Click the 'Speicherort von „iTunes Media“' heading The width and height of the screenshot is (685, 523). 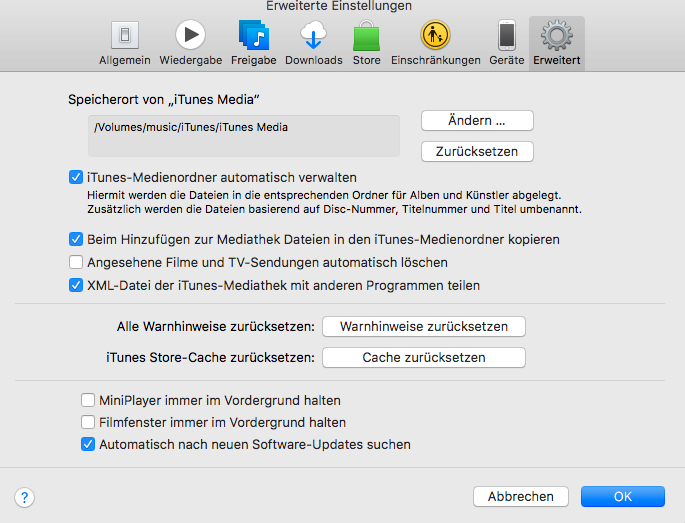pos(164,100)
